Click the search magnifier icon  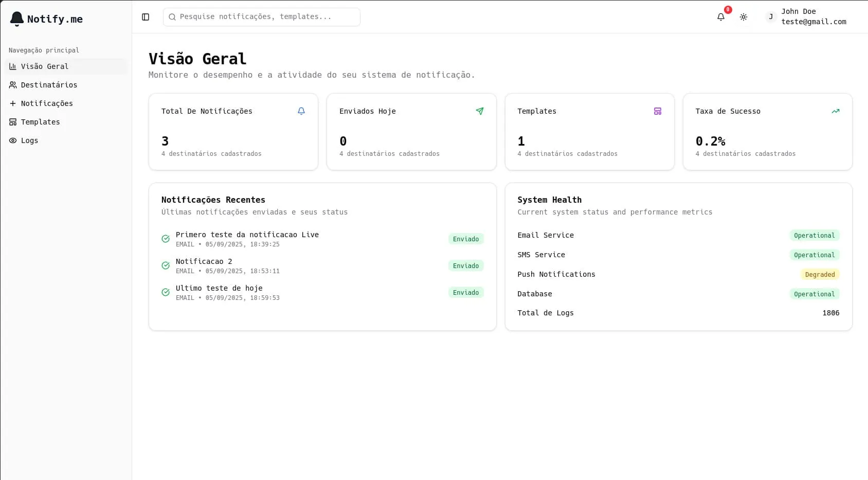tap(172, 17)
